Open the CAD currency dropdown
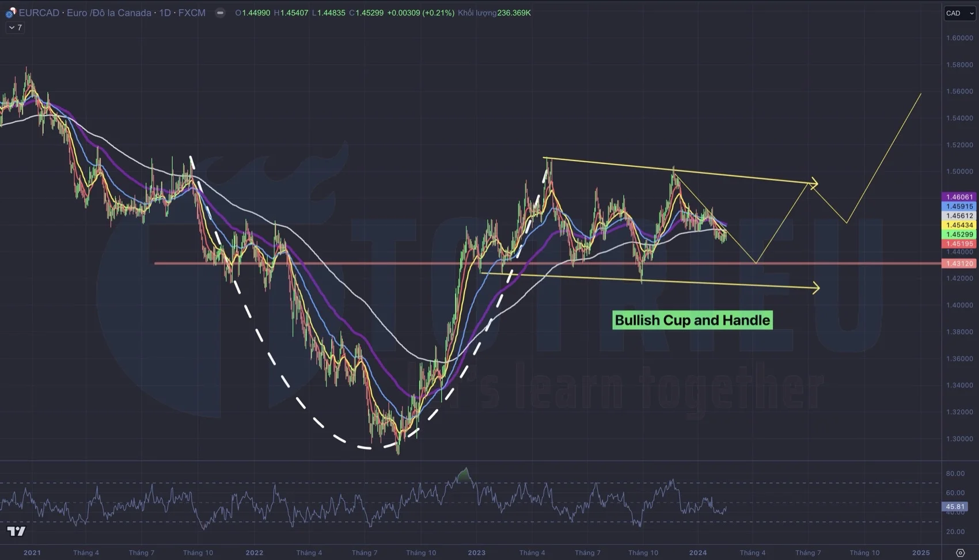The image size is (979, 560). click(959, 13)
